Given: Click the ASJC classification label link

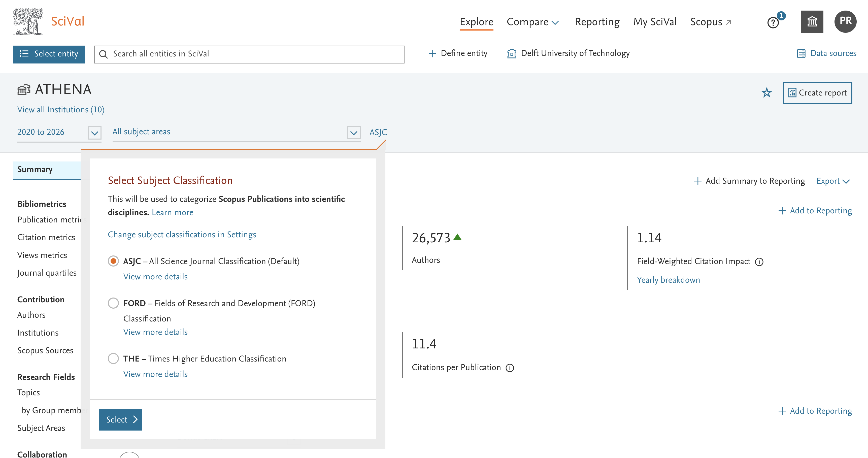Looking at the screenshot, I should point(378,132).
